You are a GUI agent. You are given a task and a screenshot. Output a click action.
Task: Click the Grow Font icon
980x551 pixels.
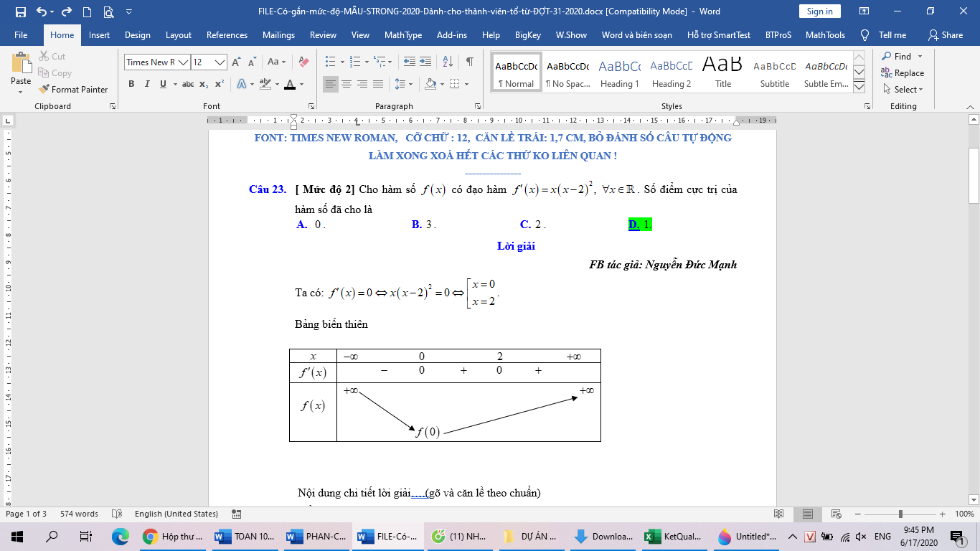tap(235, 62)
